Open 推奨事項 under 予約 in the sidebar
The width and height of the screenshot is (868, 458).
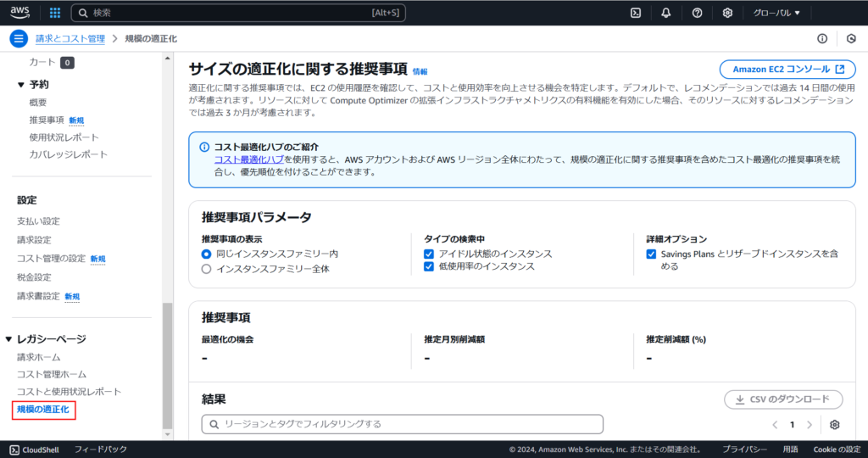47,120
